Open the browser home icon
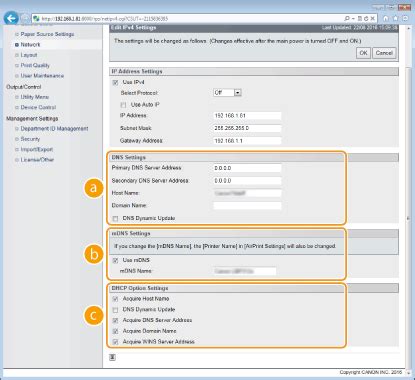The image size is (415, 380). 386,18
